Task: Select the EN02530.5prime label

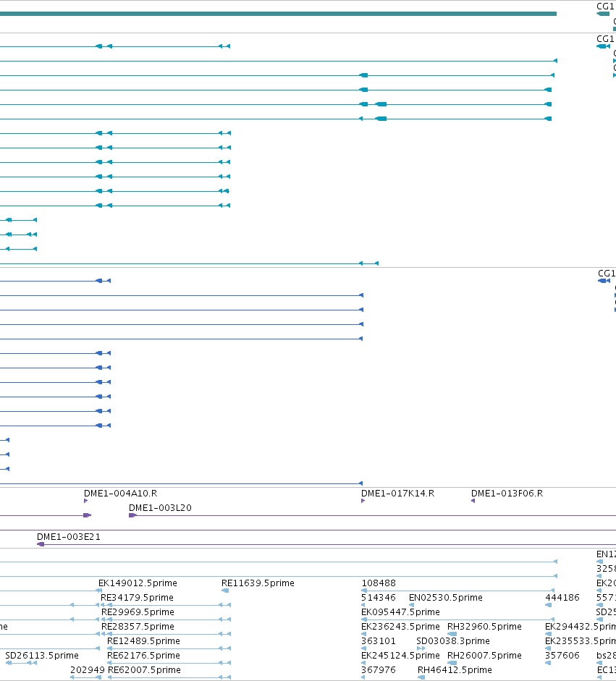Action: (446, 598)
